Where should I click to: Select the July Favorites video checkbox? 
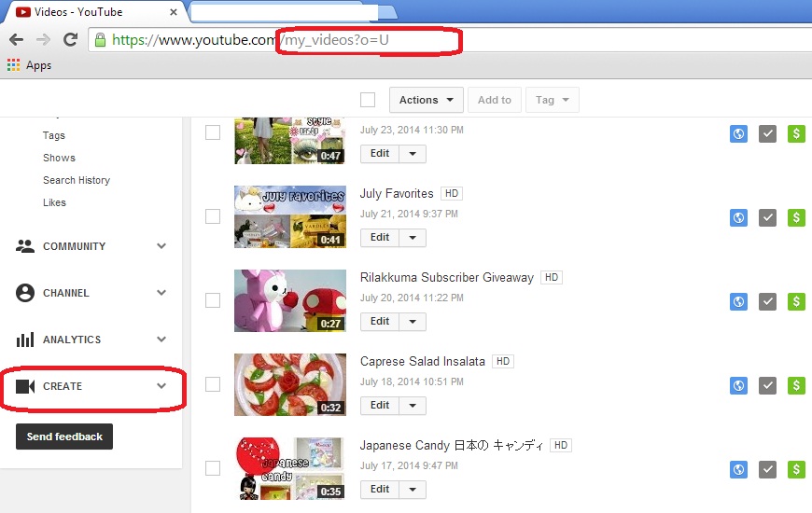pos(213,216)
